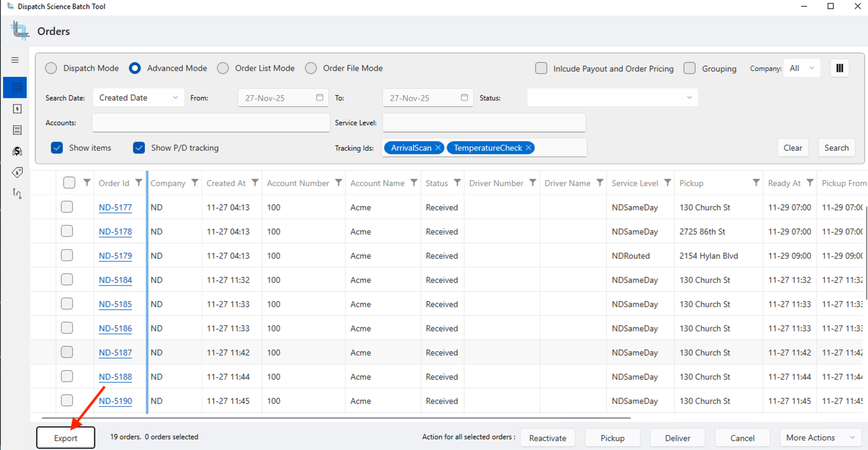Select Advanced Mode radio button

point(135,68)
